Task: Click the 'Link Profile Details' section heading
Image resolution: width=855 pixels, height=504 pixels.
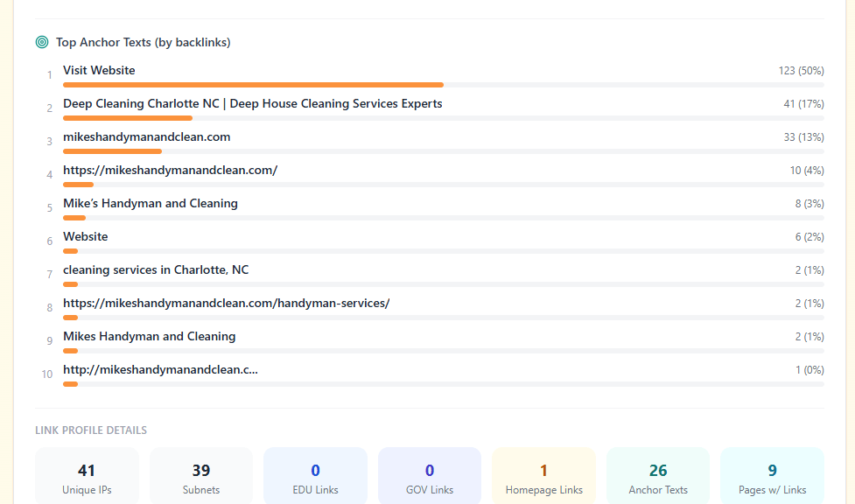Action: [91, 430]
